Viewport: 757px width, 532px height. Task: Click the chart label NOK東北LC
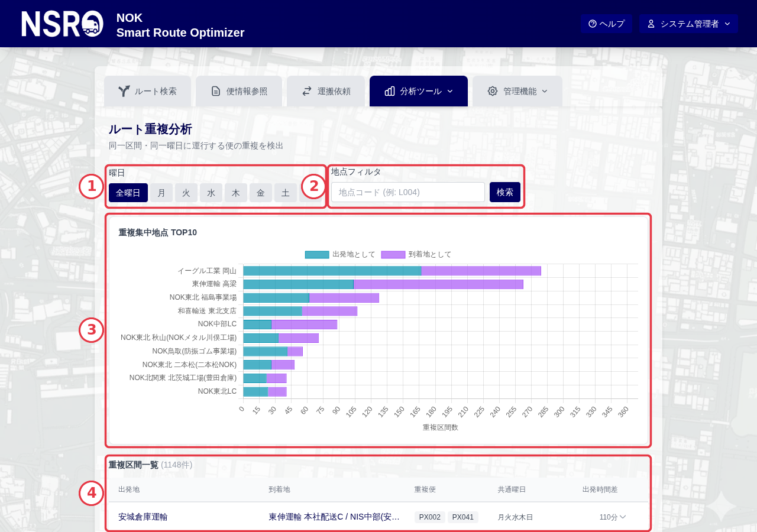click(217, 391)
